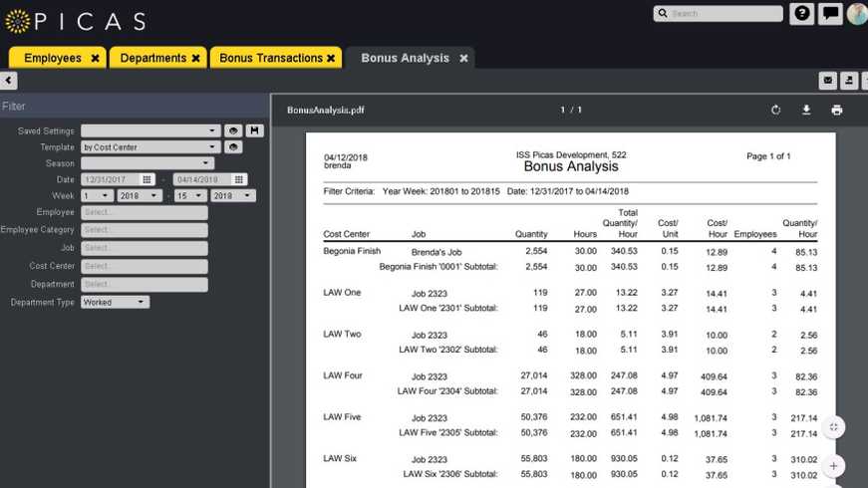Save current filter settings disk icon
868x488 pixels.
(x=255, y=130)
